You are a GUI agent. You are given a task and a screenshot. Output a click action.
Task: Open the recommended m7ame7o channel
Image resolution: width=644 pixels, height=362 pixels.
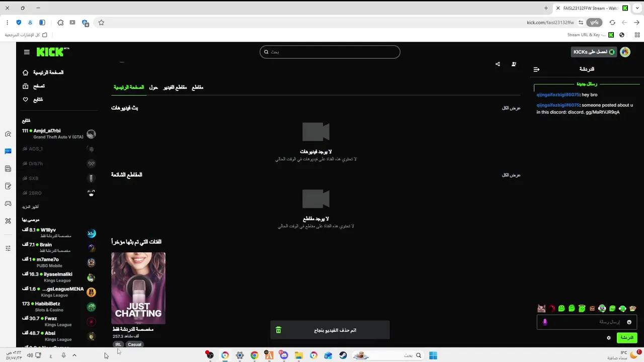pyautogui.click(x=58, y=262)
